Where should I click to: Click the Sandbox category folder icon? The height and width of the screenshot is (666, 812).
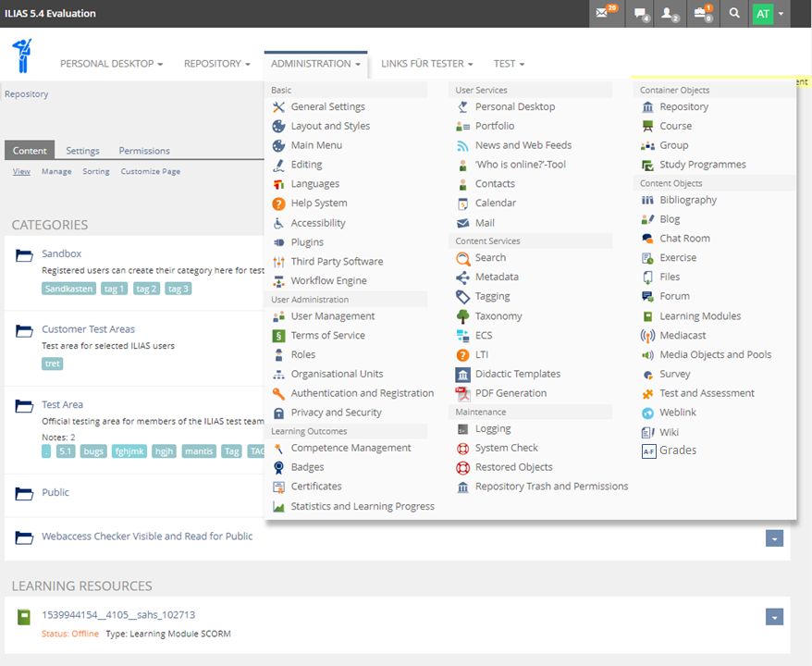pyautogui.click(x=24, y=254)
